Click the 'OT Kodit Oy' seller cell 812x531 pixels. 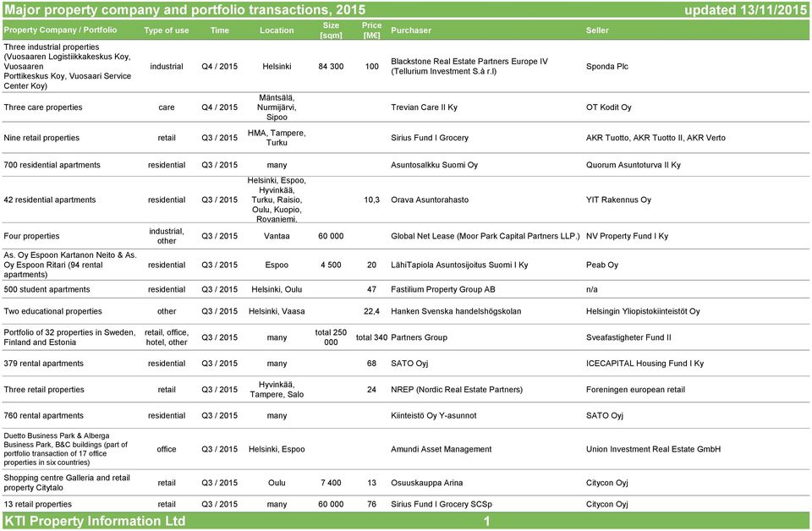click(608, 107)
